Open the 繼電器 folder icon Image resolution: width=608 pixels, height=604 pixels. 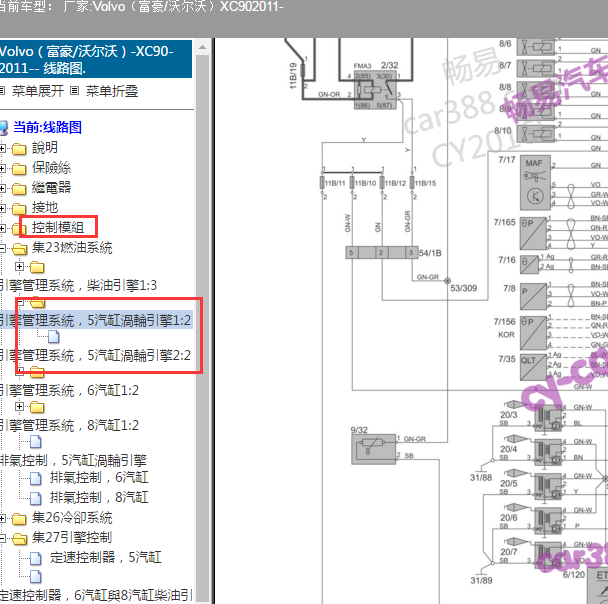tap(19, 189)
